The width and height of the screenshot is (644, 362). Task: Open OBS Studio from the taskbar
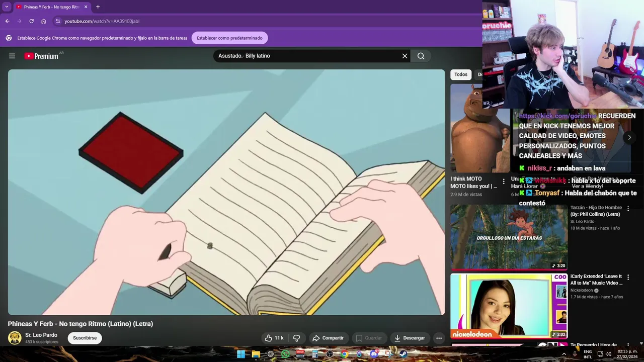[x=330, y=354]
